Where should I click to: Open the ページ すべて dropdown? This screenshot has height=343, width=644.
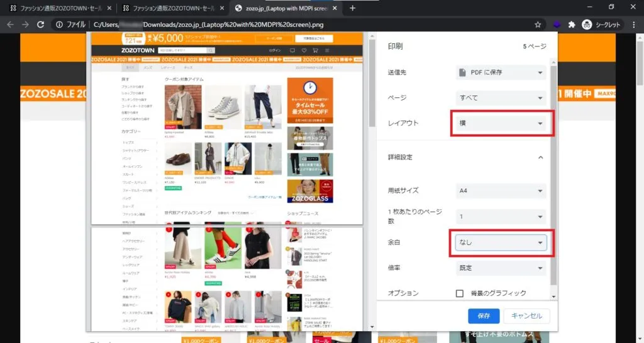point(501,97)
